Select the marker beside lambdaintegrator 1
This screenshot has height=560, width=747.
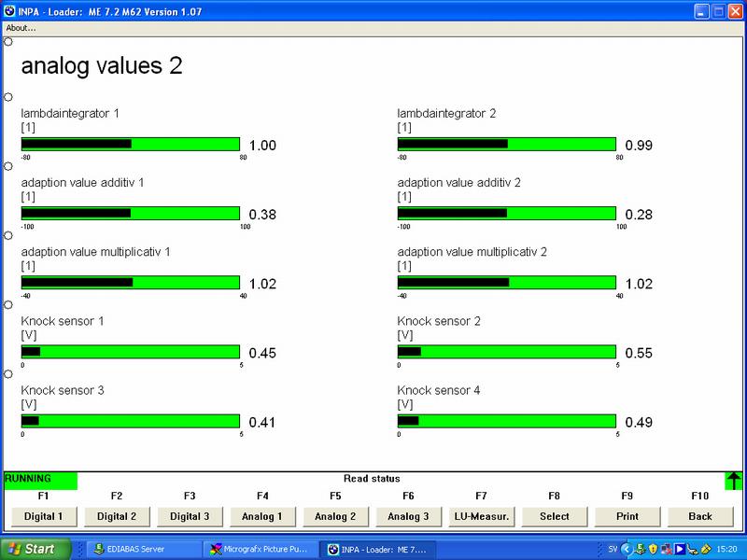click(x=8, y=97)
